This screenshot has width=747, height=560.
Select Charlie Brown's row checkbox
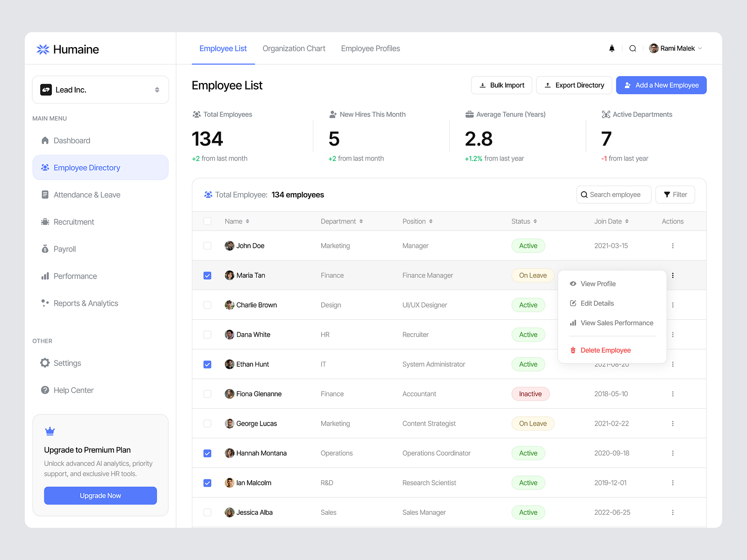207,305
